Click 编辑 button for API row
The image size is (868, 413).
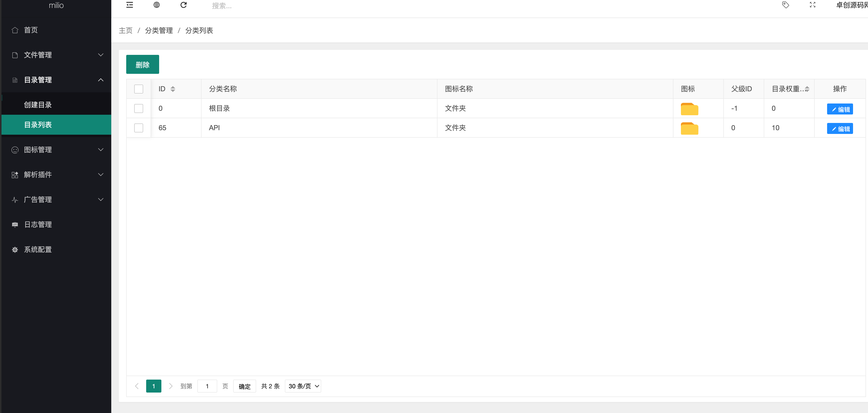point(840,129)
